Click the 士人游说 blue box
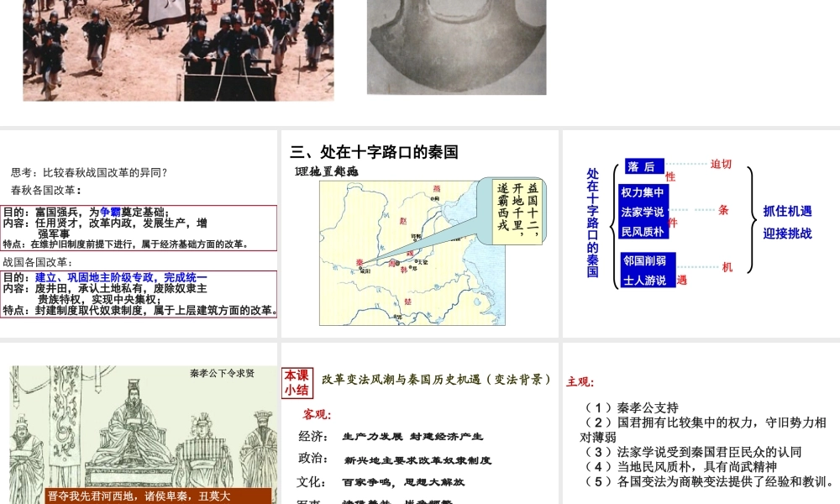This screenshot has width=840, height=504. tap(647, 280)
